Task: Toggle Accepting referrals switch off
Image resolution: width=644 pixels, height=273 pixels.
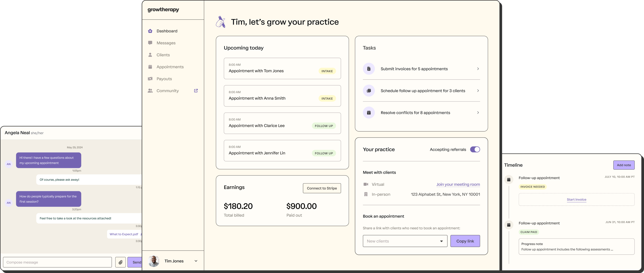Action: (475, 149)
